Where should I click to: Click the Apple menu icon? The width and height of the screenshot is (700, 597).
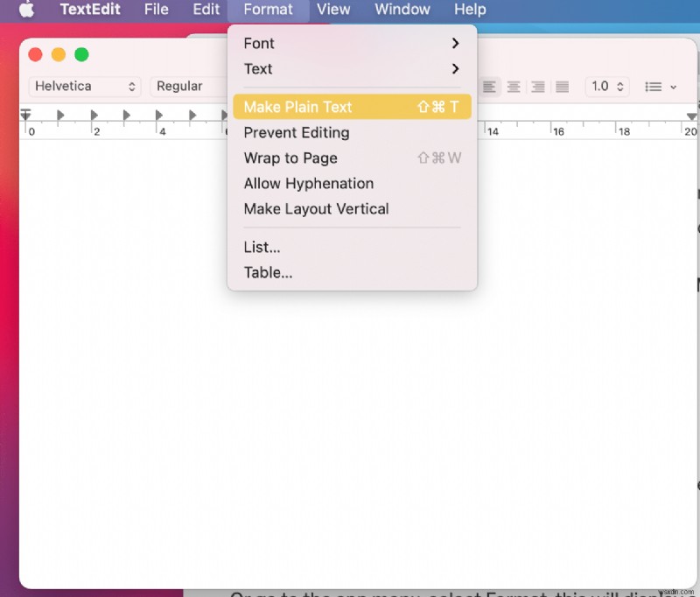(x=24, y=10)
